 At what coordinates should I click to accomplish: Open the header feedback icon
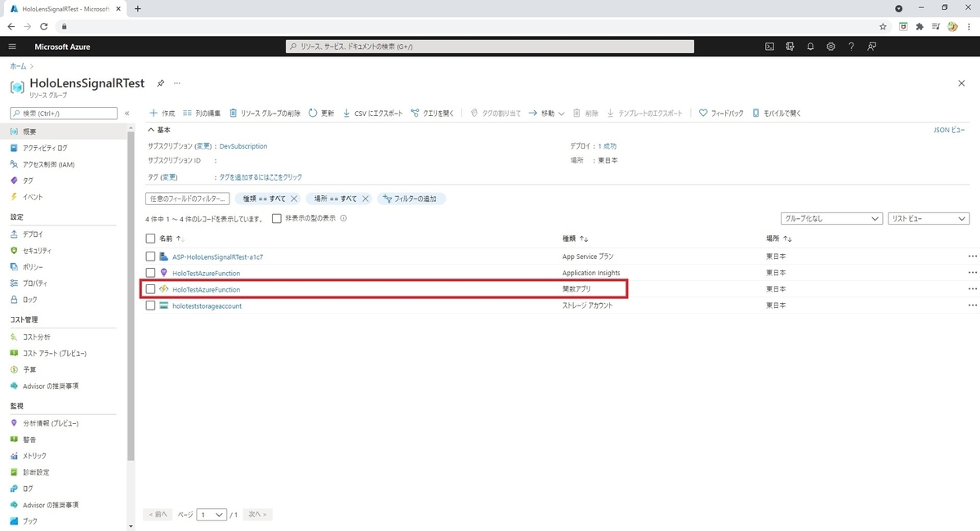point(872,47)
